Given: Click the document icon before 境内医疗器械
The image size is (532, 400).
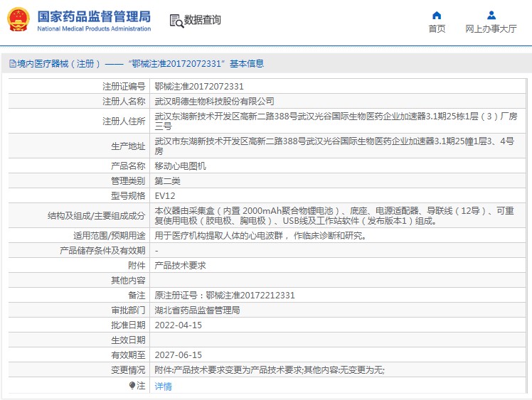Looking at the screenshot, I should (13, 63).
